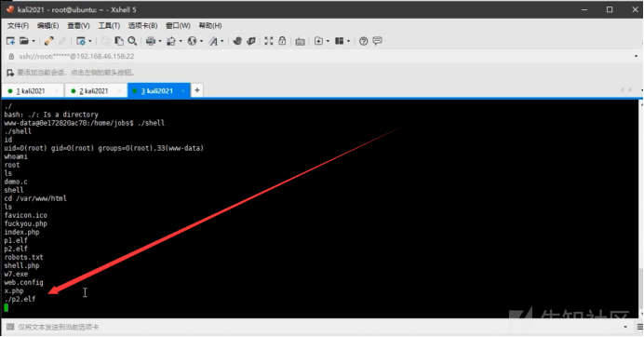Click the Xftp swirl toolbar icon

pyautogui.click(x=237, y=41)
